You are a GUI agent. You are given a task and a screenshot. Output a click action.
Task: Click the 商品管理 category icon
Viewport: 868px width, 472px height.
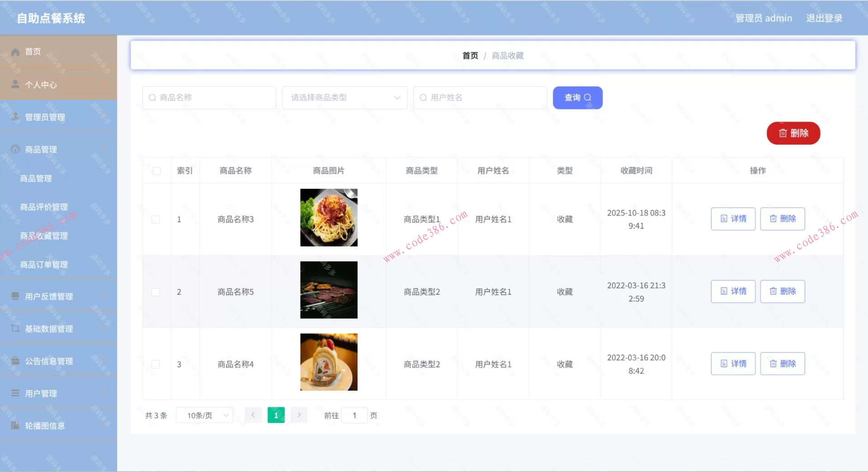(14, 149)
